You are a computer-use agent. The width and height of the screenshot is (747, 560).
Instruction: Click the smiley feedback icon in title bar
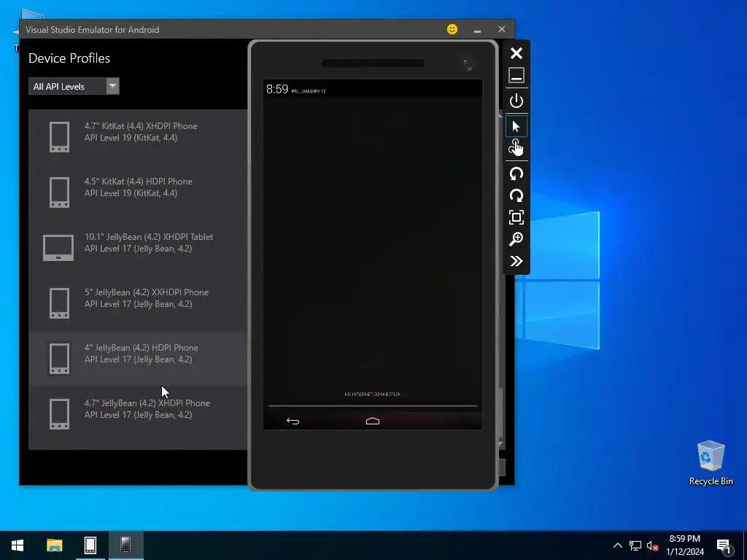pos(452,29)
